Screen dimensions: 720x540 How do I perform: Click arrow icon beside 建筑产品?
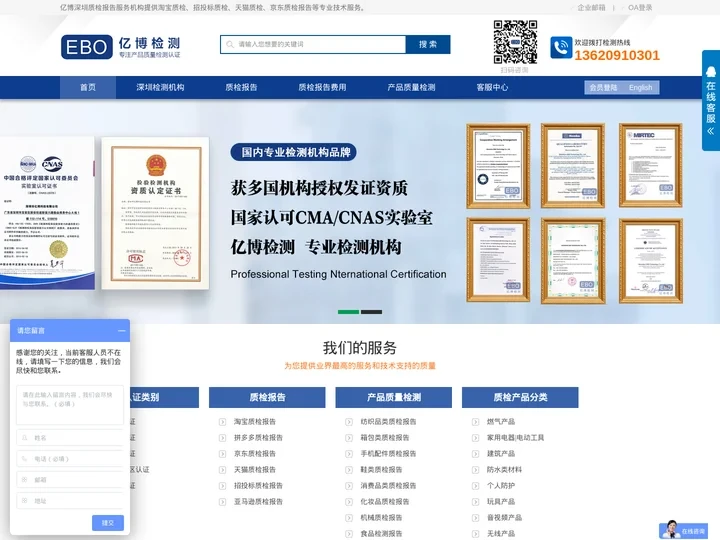pos(476,454)
